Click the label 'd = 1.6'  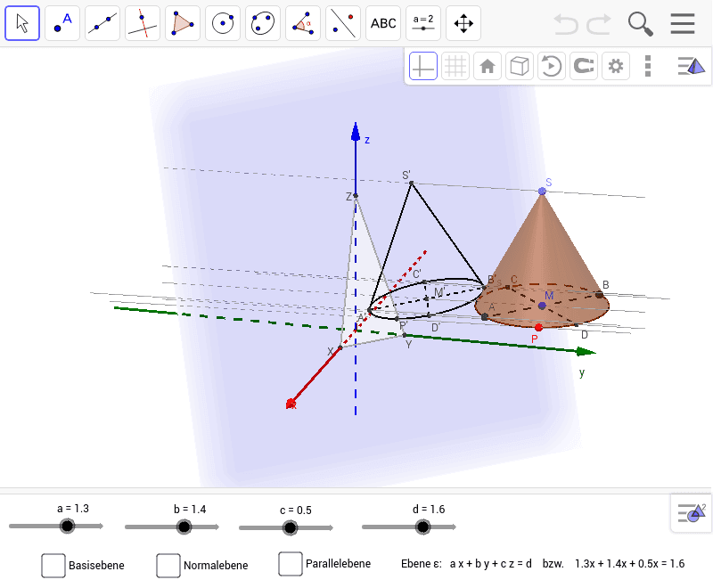(429, 510)
